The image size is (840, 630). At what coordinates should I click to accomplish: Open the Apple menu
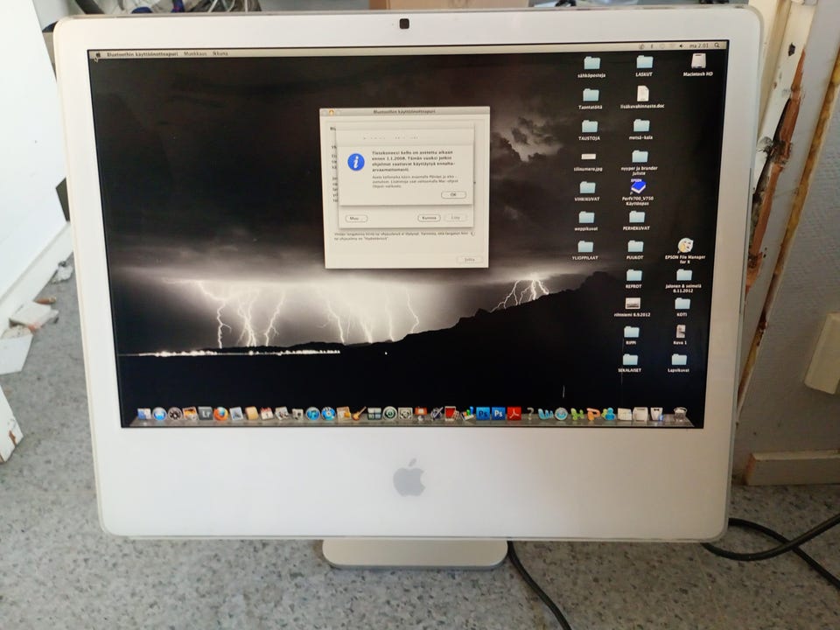97,54
